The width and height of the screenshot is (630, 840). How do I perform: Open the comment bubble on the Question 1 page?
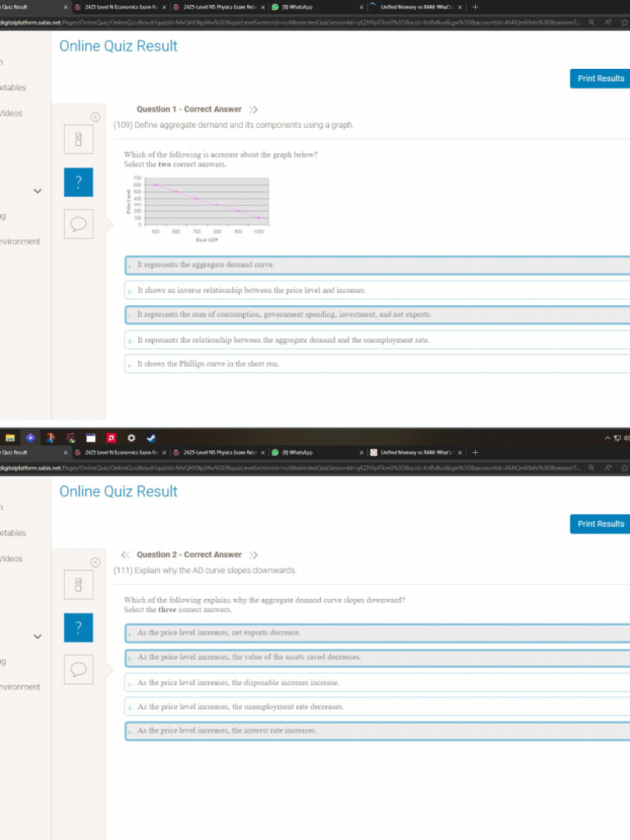[x=78, y=223]
